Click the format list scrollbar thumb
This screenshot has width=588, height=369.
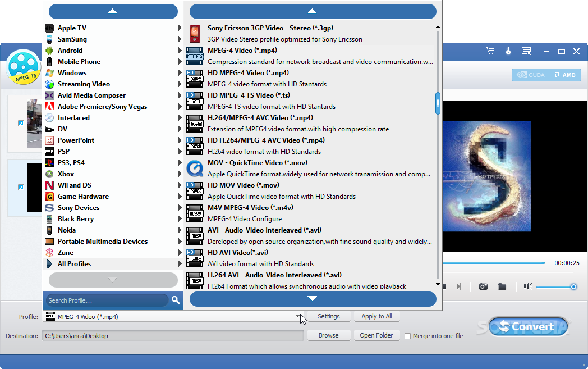[x=438, y=103]
